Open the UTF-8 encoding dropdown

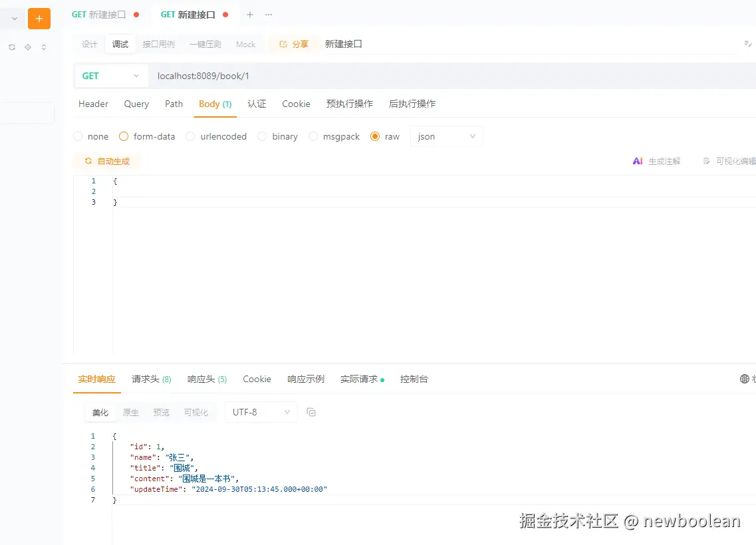261,412
